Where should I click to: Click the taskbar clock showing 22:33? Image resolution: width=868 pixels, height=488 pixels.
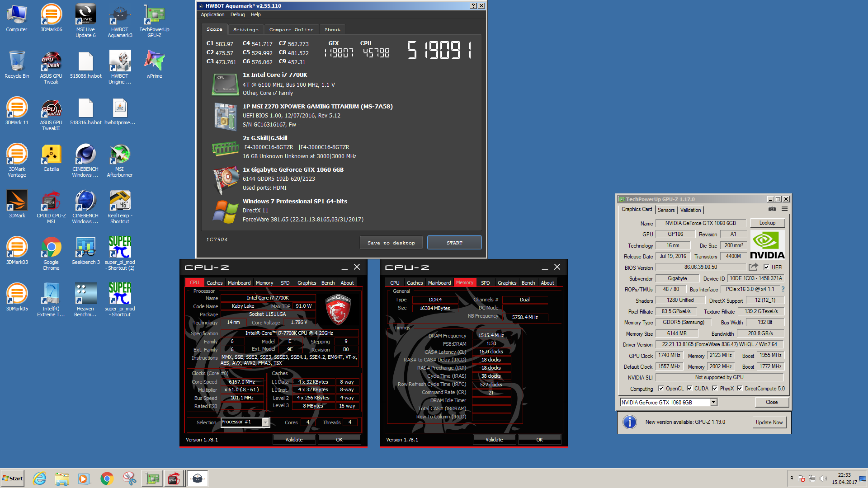pos(844,479)
